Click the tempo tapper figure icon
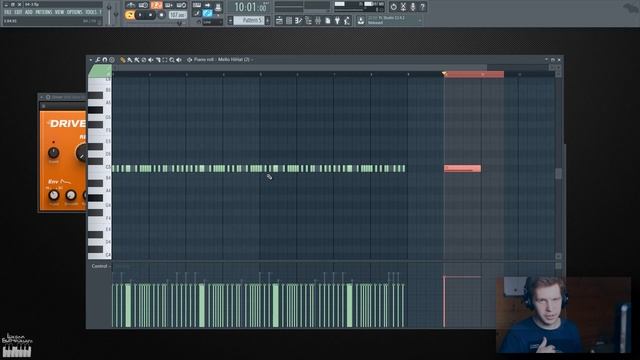This screenshot has width=640, height=360. 347,20
